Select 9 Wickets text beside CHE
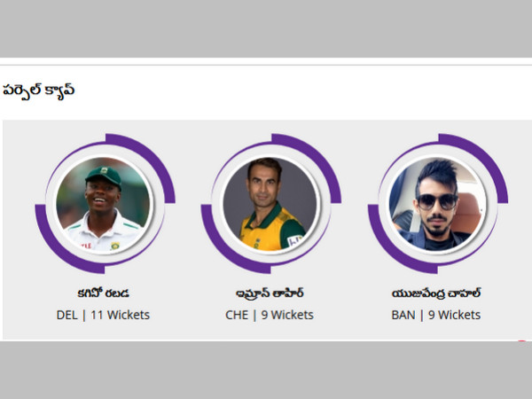The height and width of the screenshot is (399, 532). pyautogui.click(x=287, y=315)
